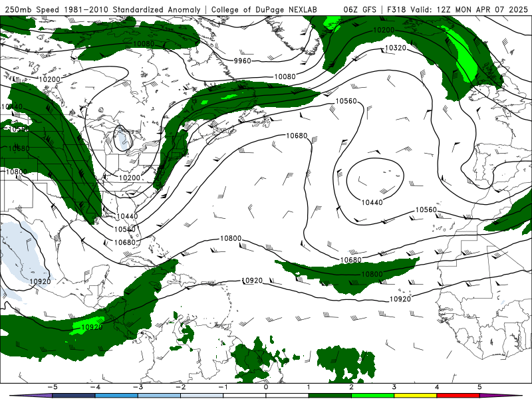This screenshot has width=532, height=399.
Task: Select the light blue -3 to -2 colorbar swatch
Action: (x=159, y=396)
